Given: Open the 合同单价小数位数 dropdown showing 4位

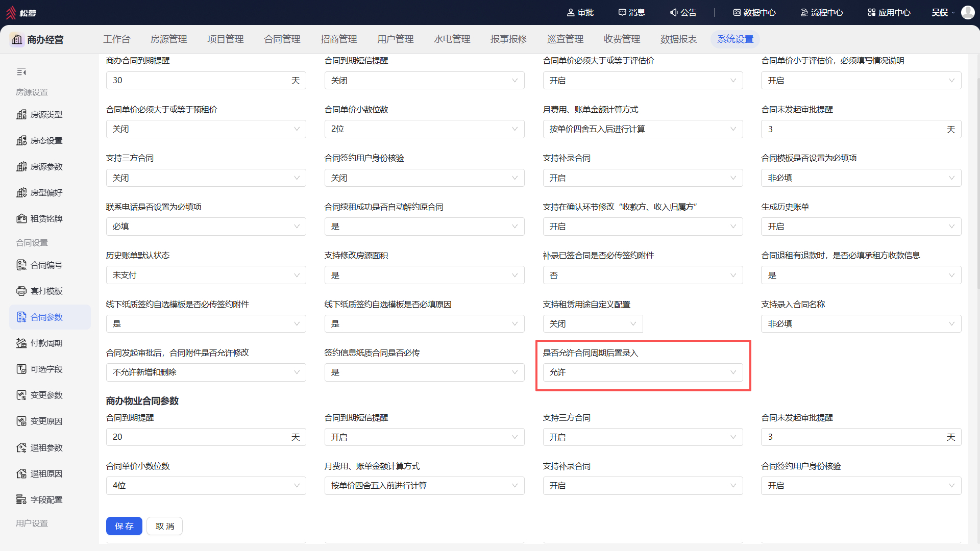Looking at the screenshot, I should coord(206,486).
